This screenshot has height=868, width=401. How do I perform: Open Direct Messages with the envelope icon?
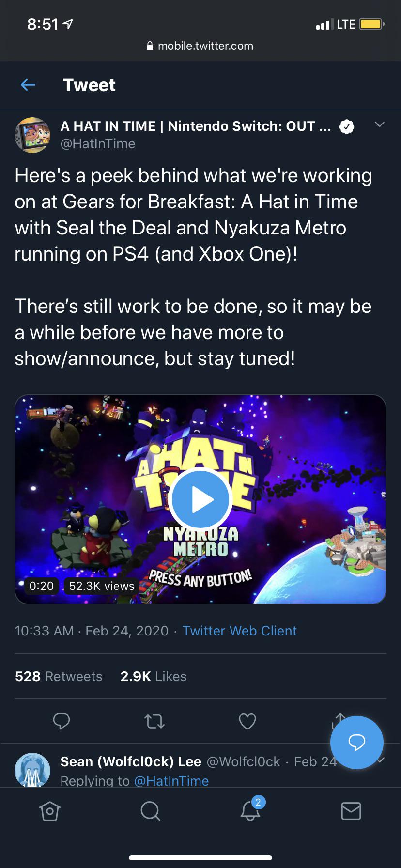tap(351, 812)
